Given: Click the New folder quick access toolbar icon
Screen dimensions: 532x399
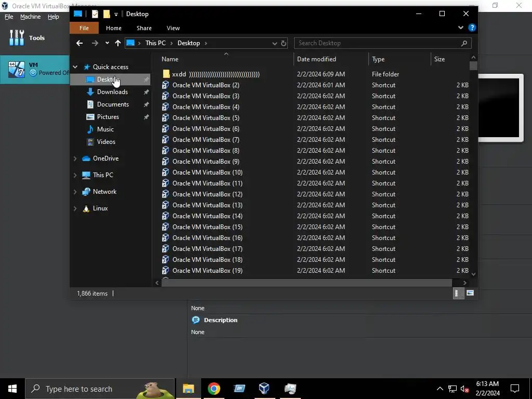Looking at the screenshot, I should pyautogui.click(x=107, y=14).
